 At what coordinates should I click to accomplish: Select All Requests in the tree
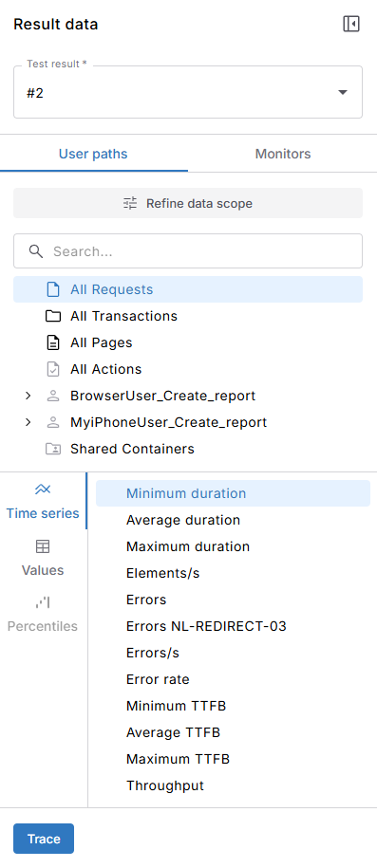point(188,289)
